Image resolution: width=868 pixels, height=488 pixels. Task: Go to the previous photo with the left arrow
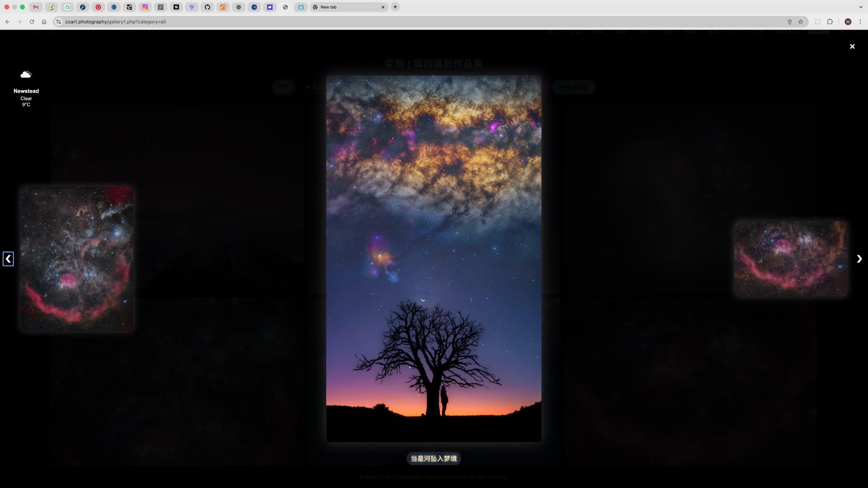point(8,259)
